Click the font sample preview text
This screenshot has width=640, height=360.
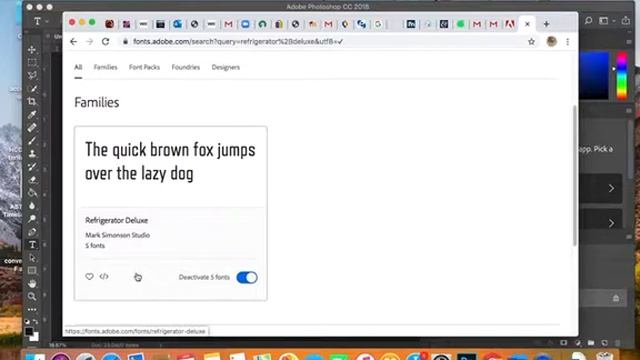(170, 162)
